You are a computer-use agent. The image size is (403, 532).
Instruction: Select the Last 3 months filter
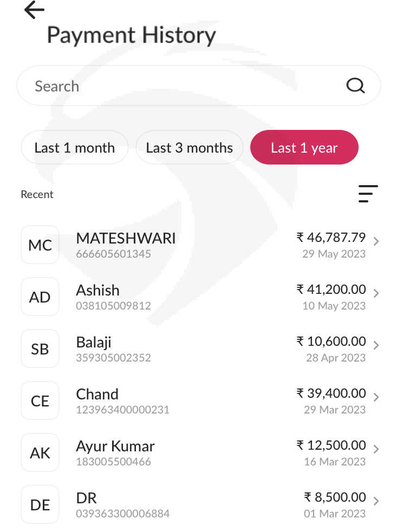click(190, 148)
